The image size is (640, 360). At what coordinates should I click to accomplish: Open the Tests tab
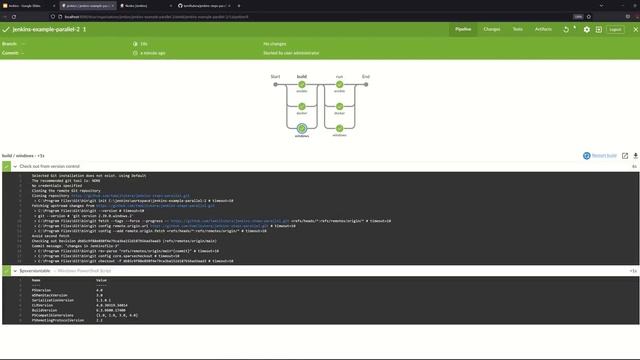pyautogui.click(x=518, y=29)
